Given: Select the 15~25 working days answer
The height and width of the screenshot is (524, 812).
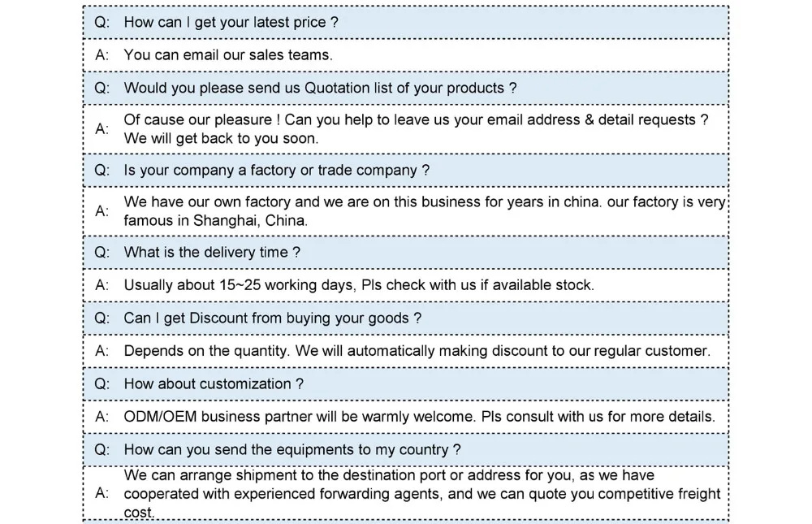Looking at the screenshot, I should tap(359, 285).
